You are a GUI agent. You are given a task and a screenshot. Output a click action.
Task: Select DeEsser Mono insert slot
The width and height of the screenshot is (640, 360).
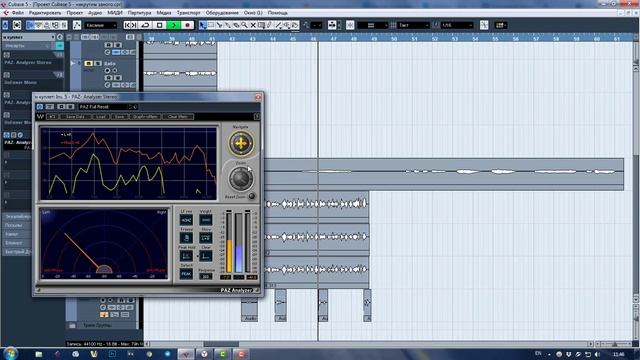tap(21, 82)
